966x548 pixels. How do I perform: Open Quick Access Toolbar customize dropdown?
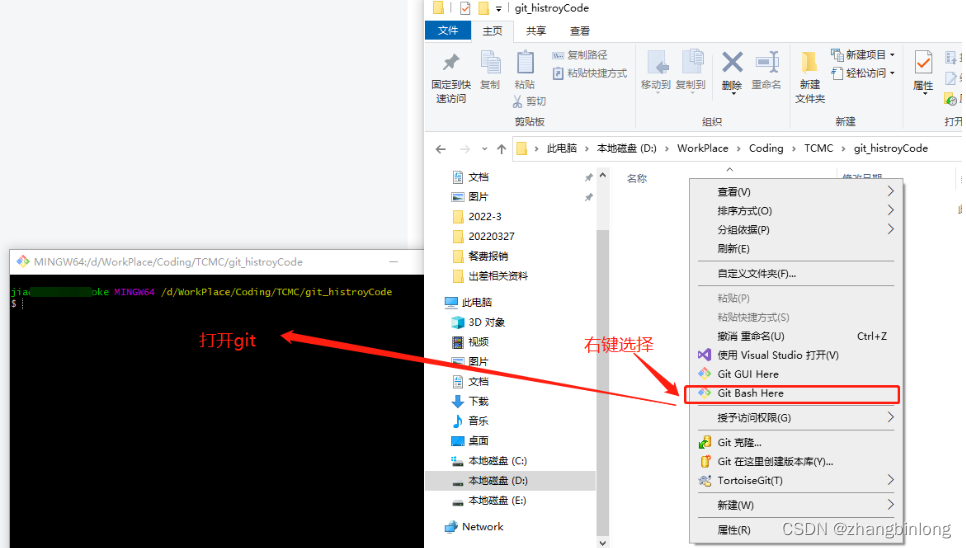[498, 9]
